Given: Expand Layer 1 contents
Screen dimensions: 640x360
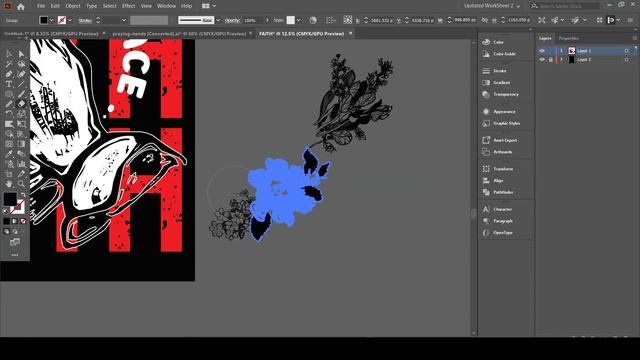Looking at the screenshot, I should (561, 51).
